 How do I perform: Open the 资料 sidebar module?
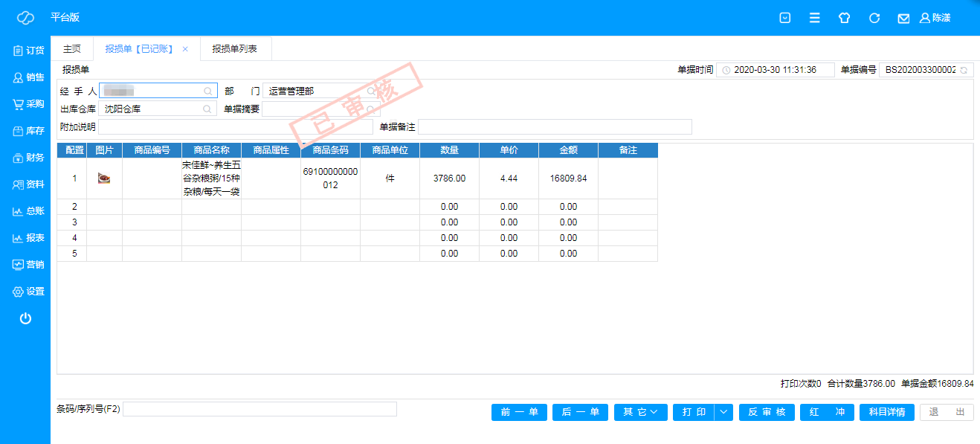coord(28,184)
